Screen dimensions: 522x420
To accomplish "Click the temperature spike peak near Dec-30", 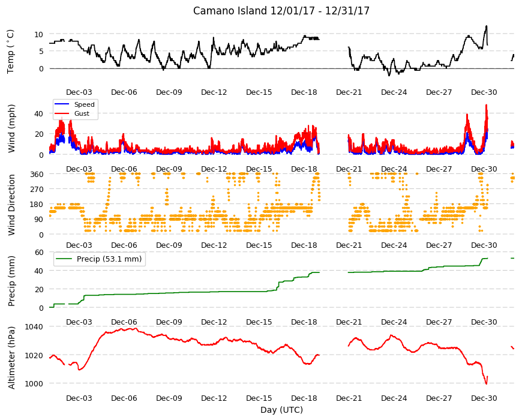I will [x=487, y=26].
